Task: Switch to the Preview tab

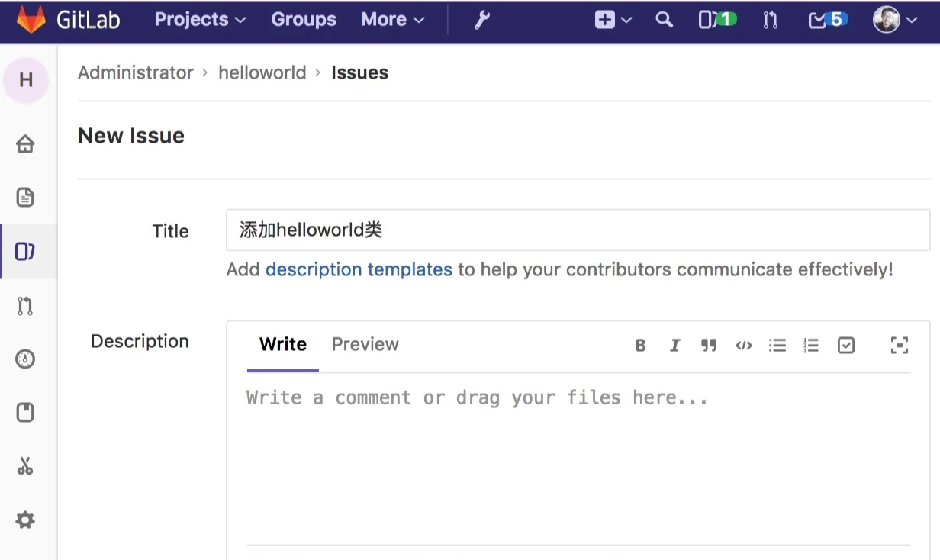Action: click(365, 344)
